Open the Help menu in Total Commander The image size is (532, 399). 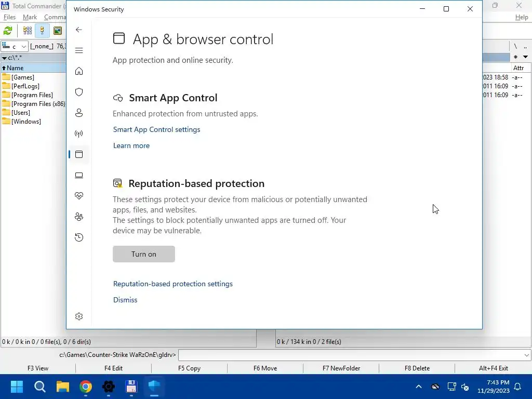coord(522,17)
